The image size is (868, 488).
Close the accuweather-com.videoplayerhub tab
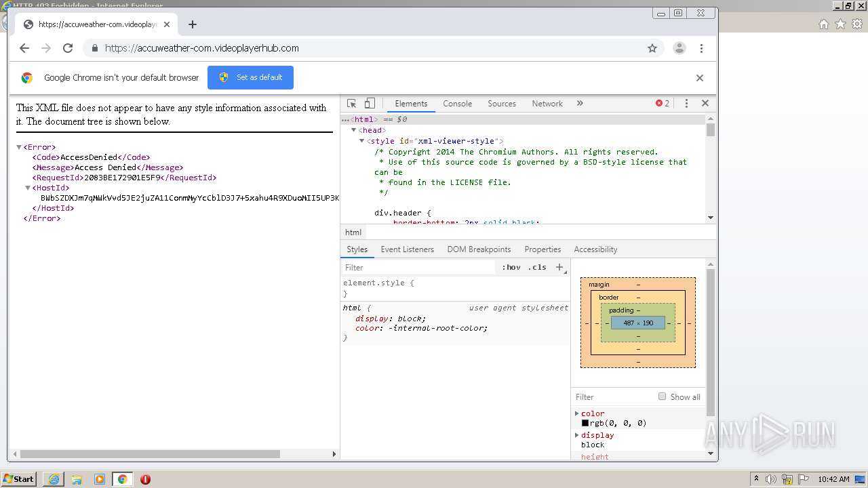tap(167, 24)
